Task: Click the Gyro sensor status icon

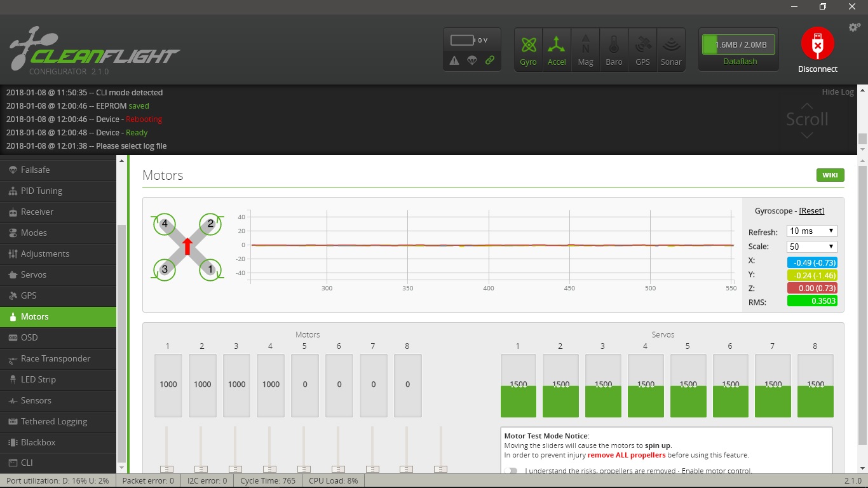Action: 529,50
